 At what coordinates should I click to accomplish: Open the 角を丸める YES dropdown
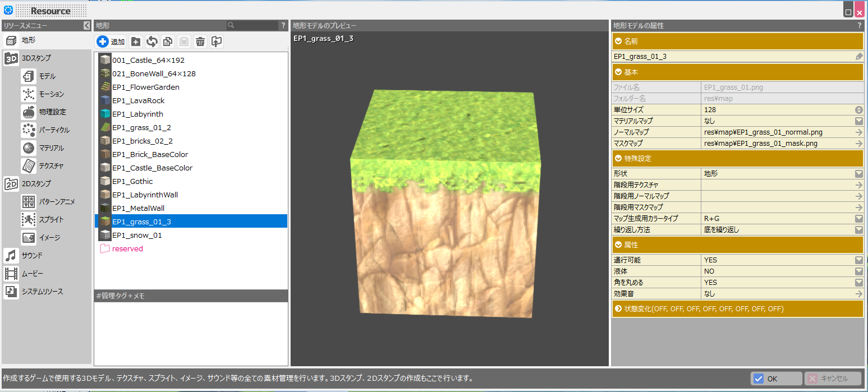pyautogui.click(x=858, y=283)
